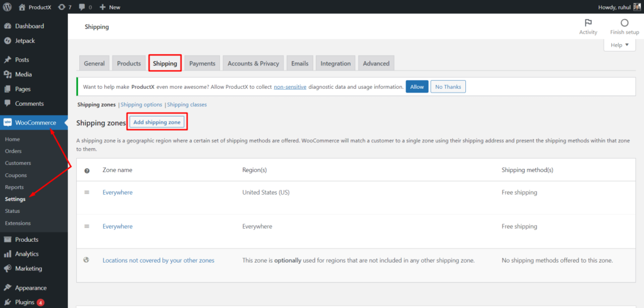Viewport: 644px width, 308px height.
Task: Click the Products box icon in sidebar
Action: coord(8,239)
